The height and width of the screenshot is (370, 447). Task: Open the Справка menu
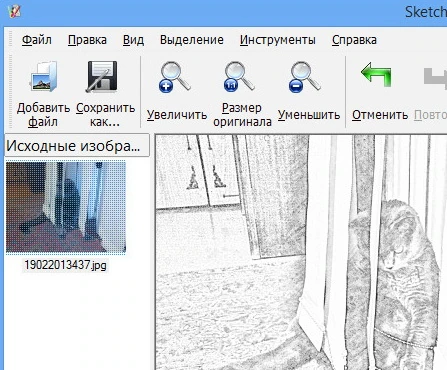(354, 40)
